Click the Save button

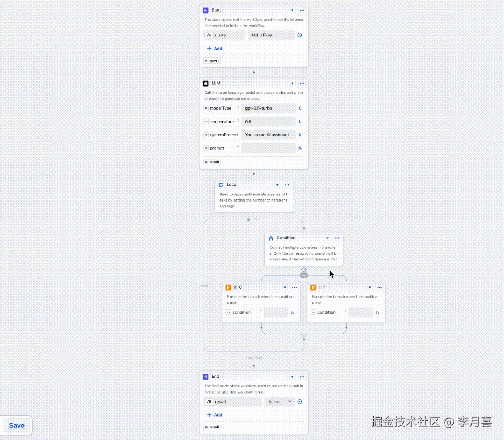tap(16, 425)
